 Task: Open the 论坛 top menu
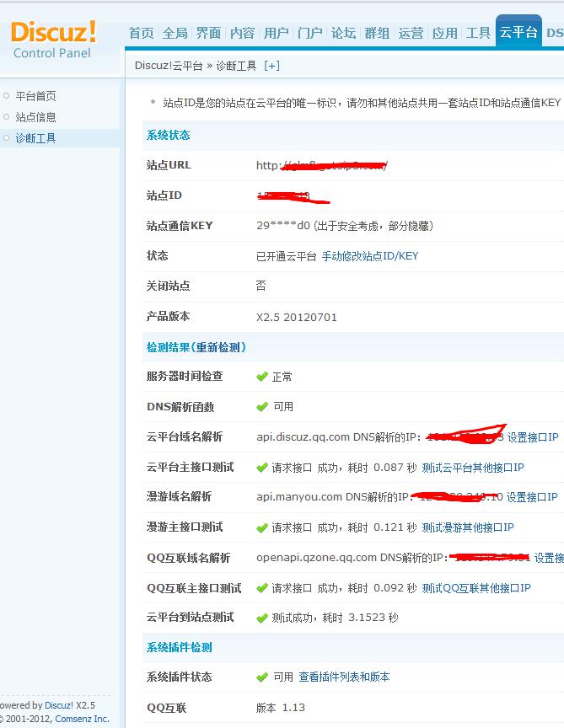click(343, 33)
